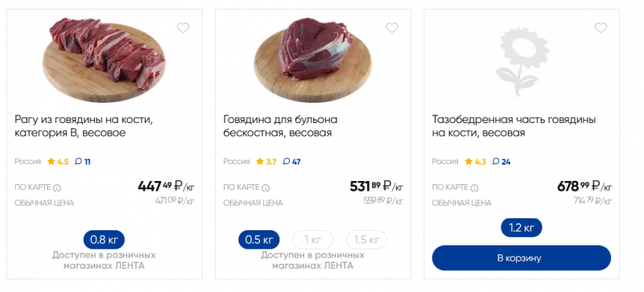The height and width of the screenshot is (292, 644).
Task: Open the beef ragout product photo
Action: (105, 60)
